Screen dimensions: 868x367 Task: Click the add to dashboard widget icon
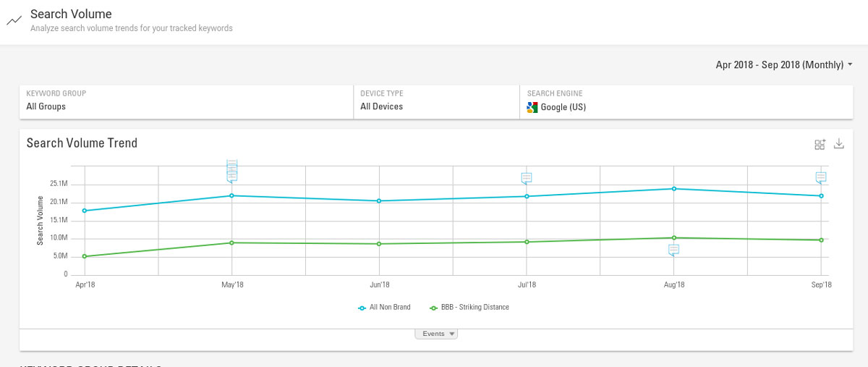820,144
